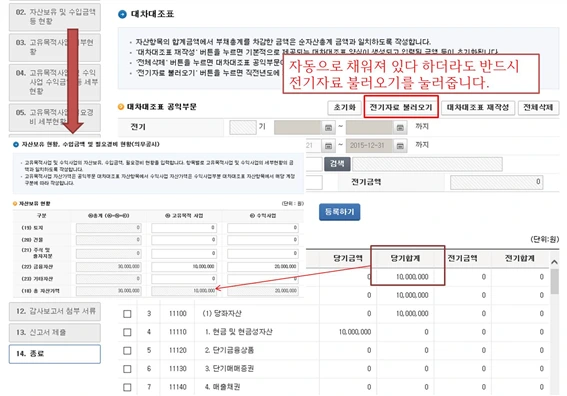The height and width of the screenshot is (396, 567).
Task: Check the box for row 5 단기금융상품
Action: [127, 350]
